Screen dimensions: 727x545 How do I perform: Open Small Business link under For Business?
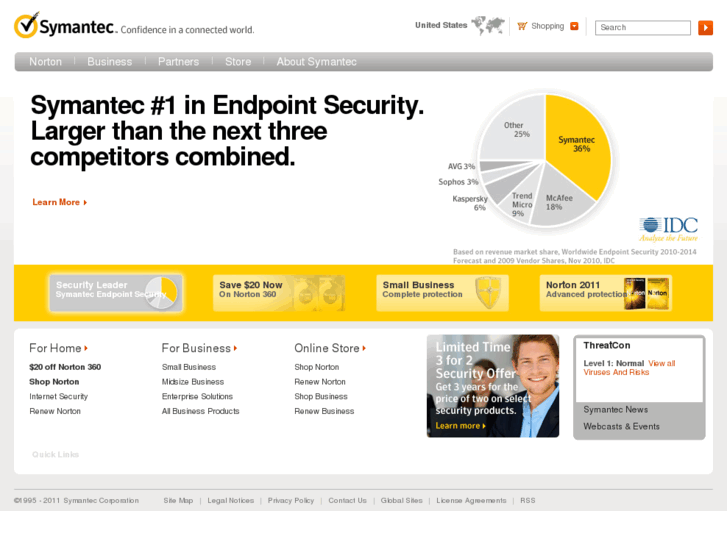(189, 367)
